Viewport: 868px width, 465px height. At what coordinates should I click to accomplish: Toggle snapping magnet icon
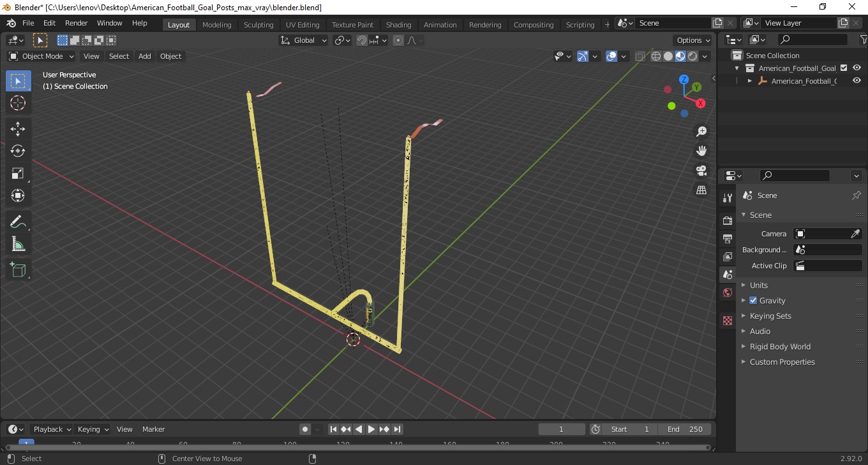[x=362, y=40]
